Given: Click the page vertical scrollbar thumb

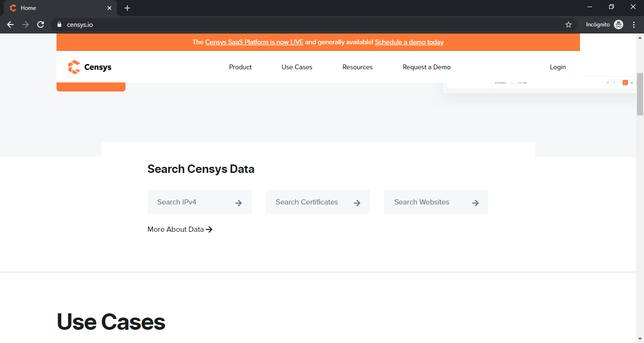Looking at the screenshot, I should (640, 94).
